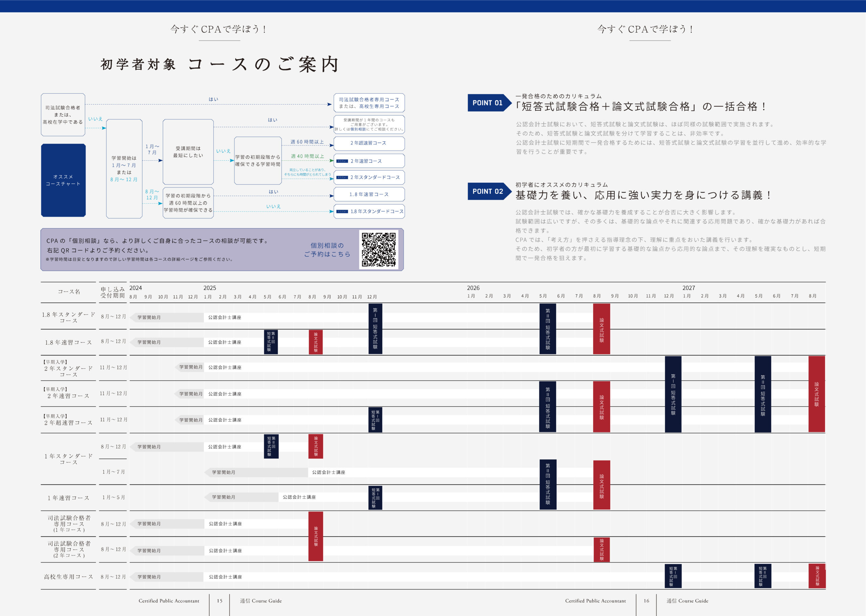Click the コース名 table column header
Viewport: 866px width, 616px height.
pos(69,291)
